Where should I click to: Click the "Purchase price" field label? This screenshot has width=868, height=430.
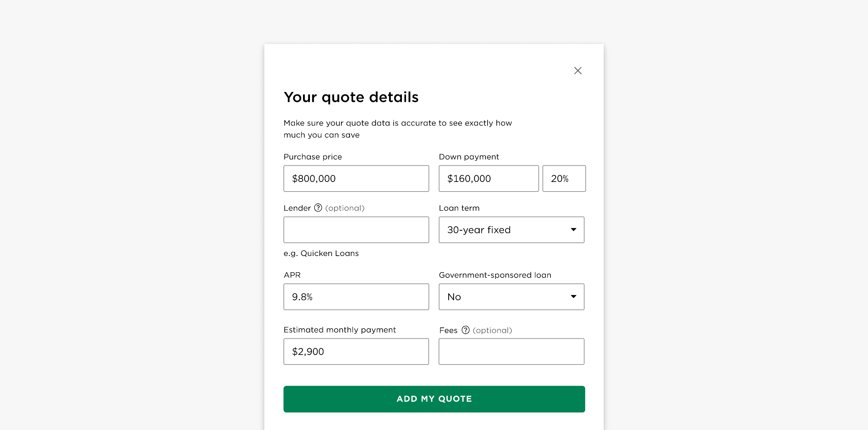(312, 157)
